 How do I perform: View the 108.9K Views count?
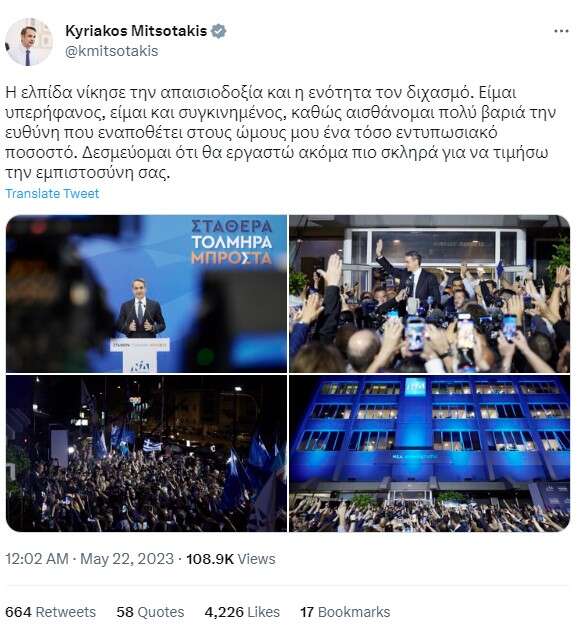click(x=230, y=559)
